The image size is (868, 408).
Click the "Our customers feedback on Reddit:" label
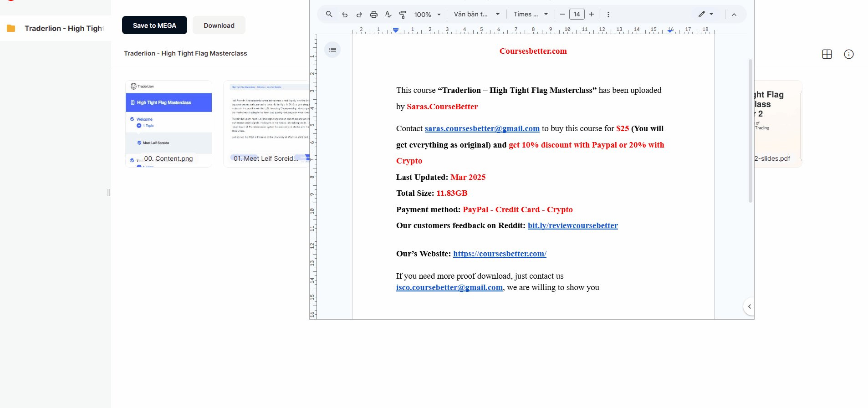[461, 225]
